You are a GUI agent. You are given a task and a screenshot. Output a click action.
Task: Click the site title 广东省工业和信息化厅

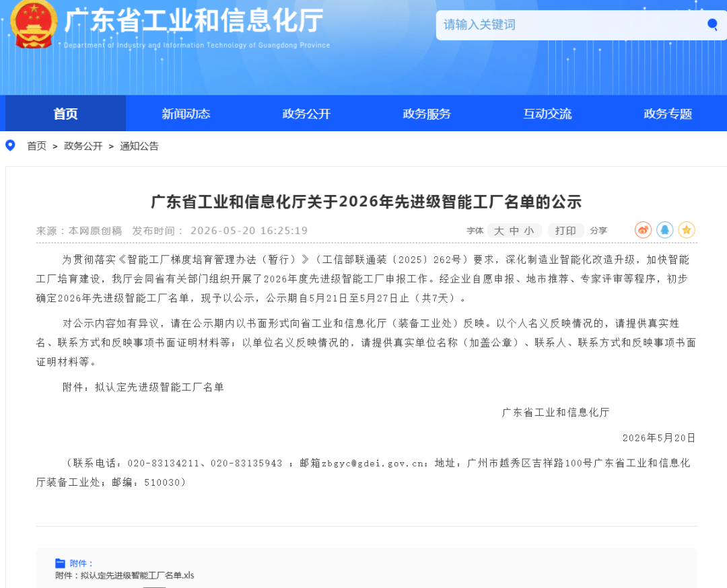[x=194, y=21]
